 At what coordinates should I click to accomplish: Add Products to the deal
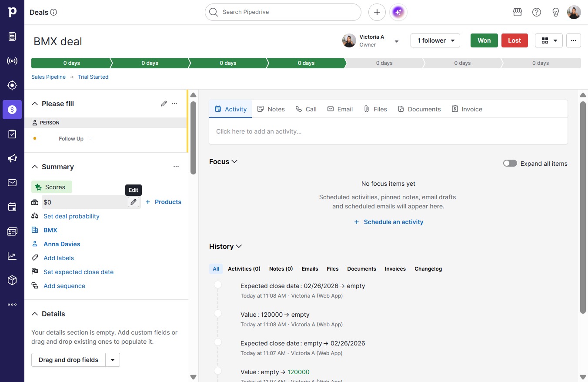(163, 202)
